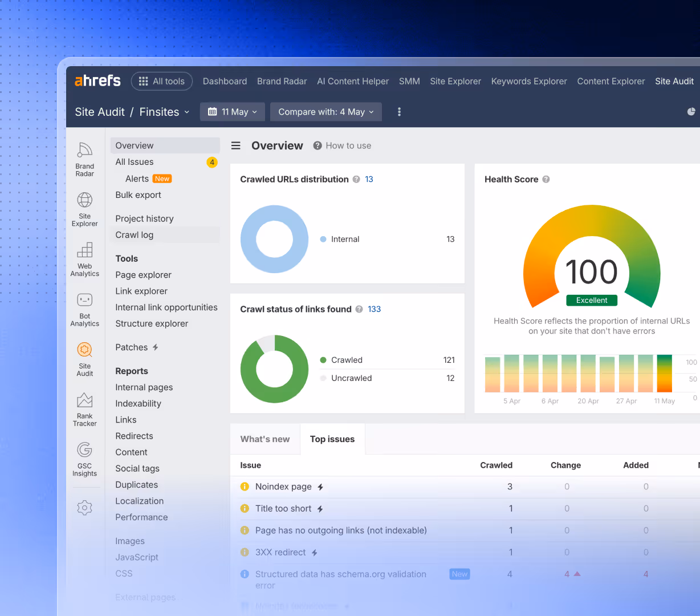Click the ahrefs logo

pos(97,81)
